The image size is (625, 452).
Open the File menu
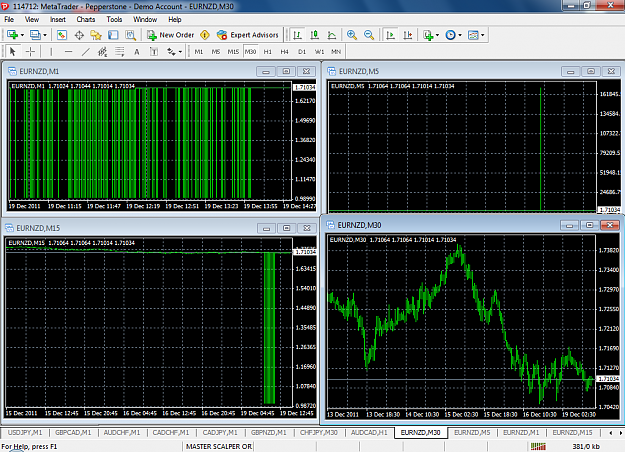[9, 19]
